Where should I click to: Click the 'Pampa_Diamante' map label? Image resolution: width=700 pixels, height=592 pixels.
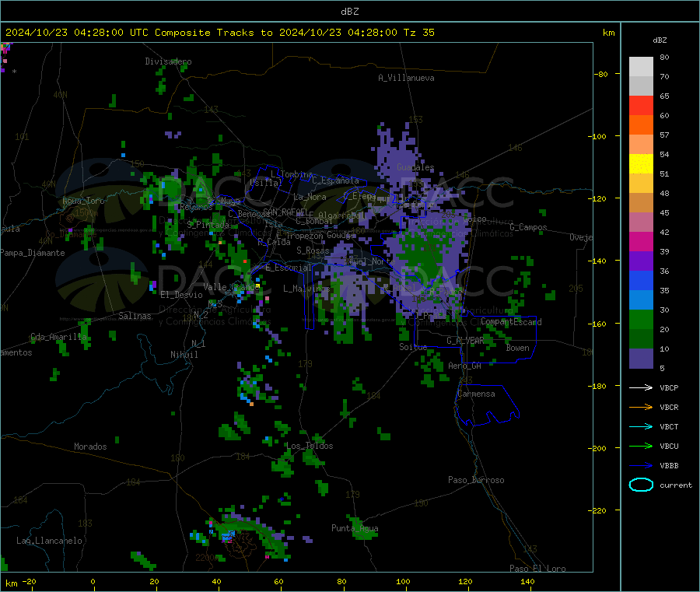click(33, 253)
